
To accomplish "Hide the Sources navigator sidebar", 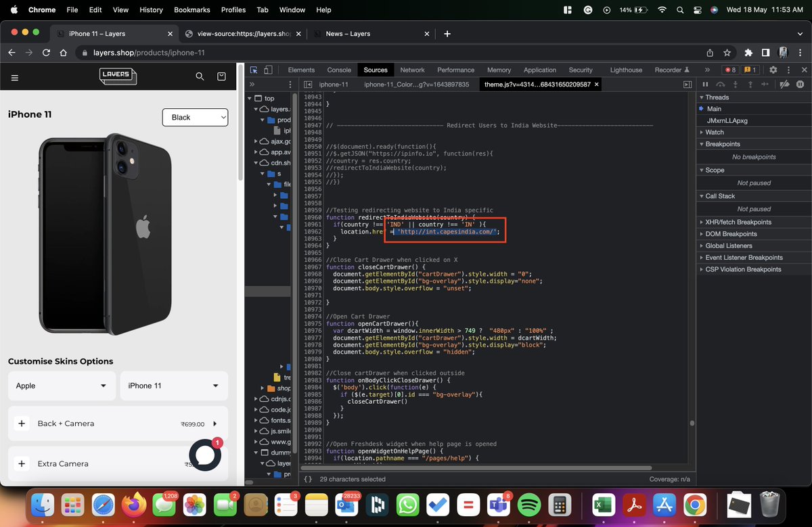I will [308, 85].
